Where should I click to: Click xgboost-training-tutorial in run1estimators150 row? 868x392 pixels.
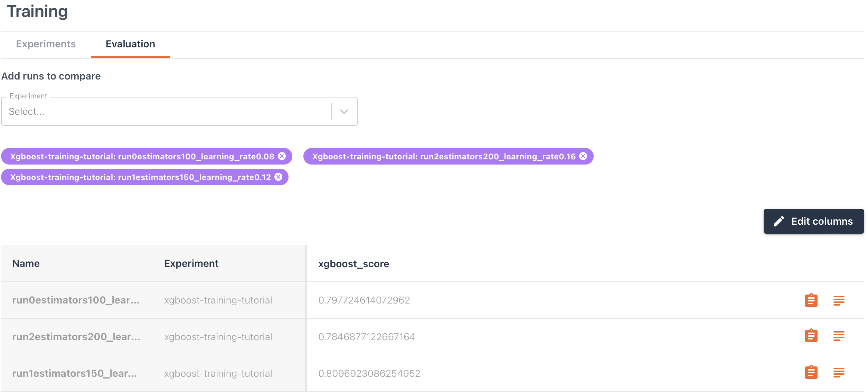tap(218, 373)
